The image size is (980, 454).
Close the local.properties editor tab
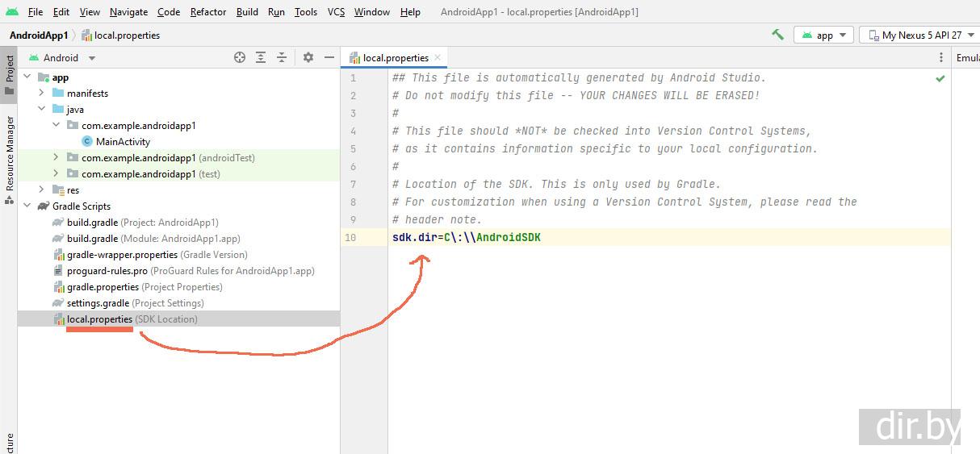tap(438, 57)
